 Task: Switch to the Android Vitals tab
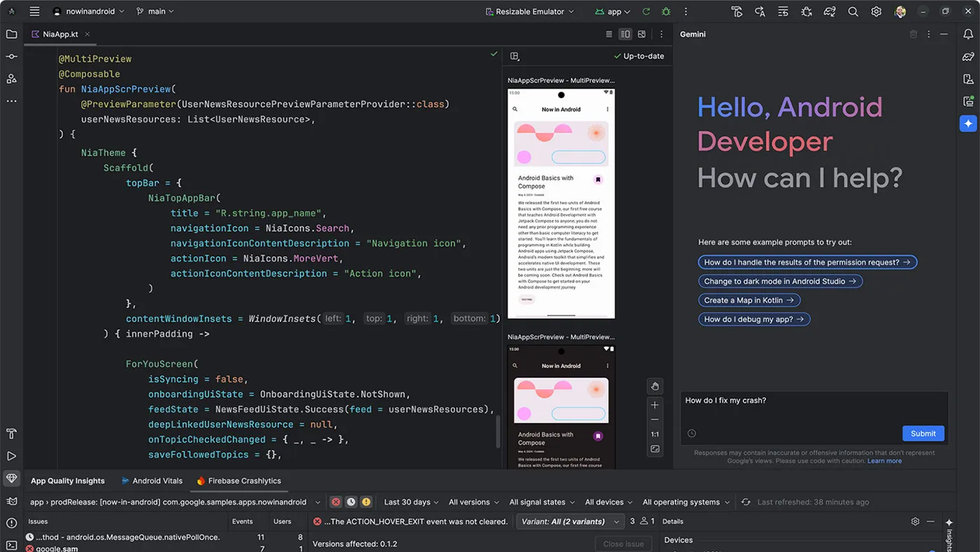pyautogui.click(x=151, y=481)
